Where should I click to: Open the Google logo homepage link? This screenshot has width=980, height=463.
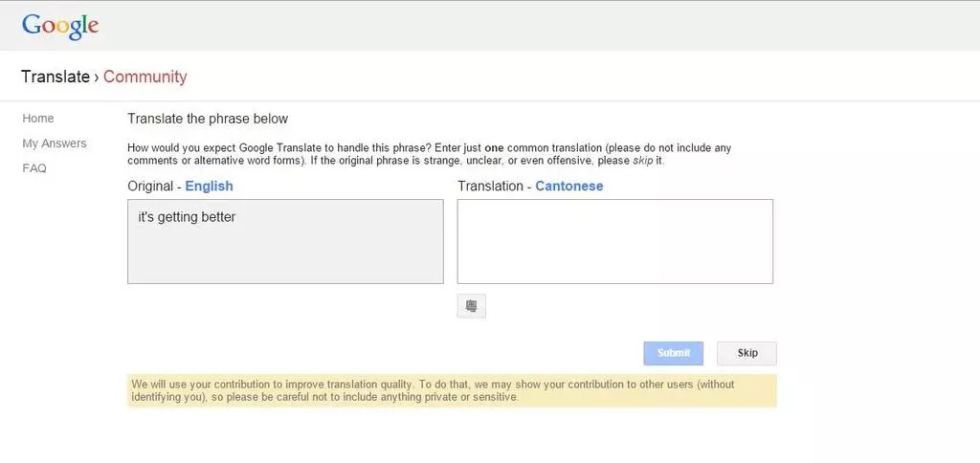(60, 26)
